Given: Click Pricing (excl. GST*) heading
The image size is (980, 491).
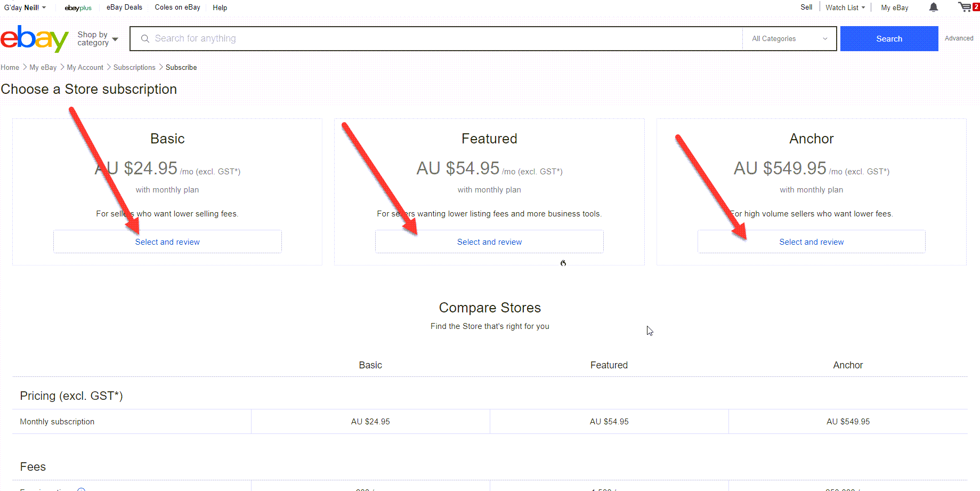Looking at the screenshot, I should pyautogui.click(x=71, y=396).
